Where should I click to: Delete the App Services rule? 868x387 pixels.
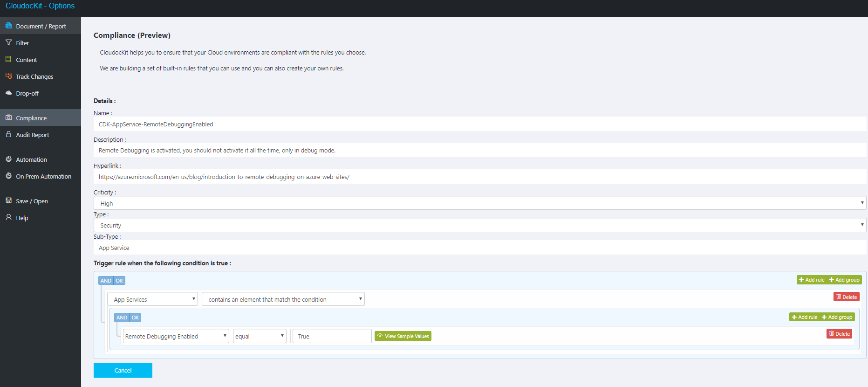[x=847, y=297]
